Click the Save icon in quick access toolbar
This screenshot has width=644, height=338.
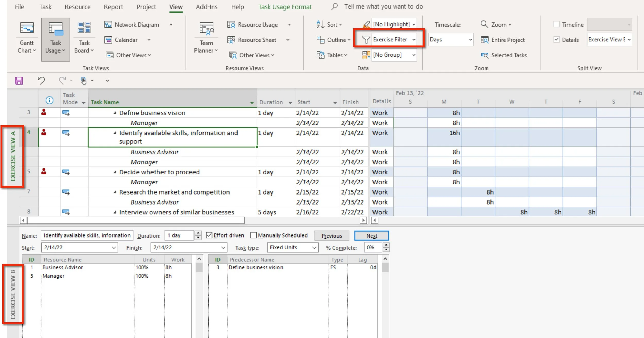click(x=19, y=81)
